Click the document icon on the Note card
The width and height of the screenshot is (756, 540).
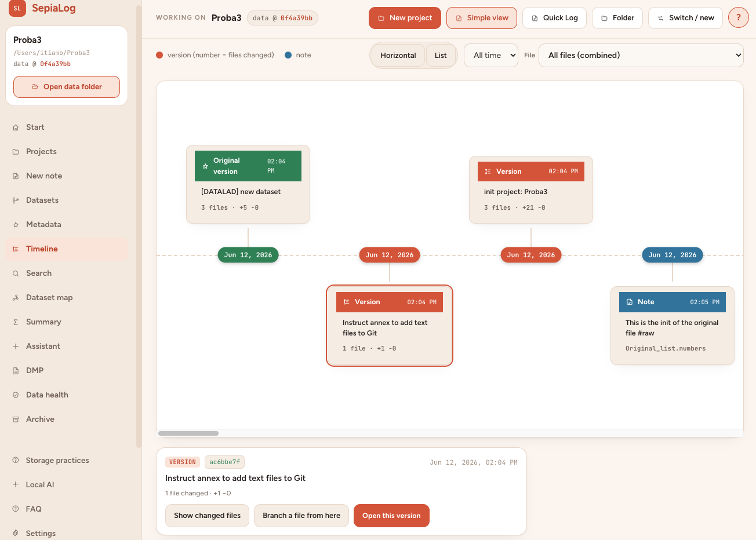coord(630,302)
